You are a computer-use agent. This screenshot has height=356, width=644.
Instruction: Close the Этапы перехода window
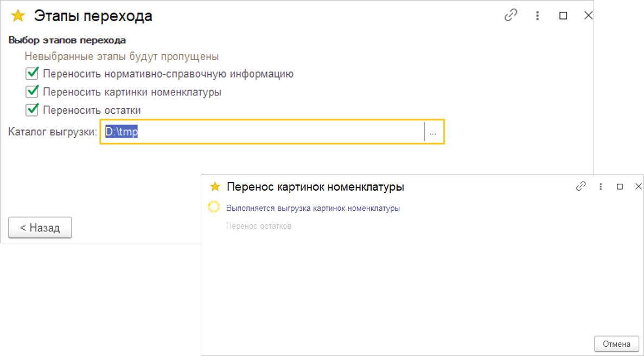pos(588,16)
